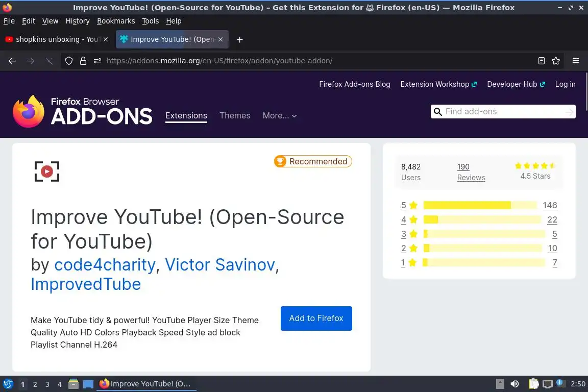Open Extension Workshop link
588x392 pixels.
(x=438, y=84)
